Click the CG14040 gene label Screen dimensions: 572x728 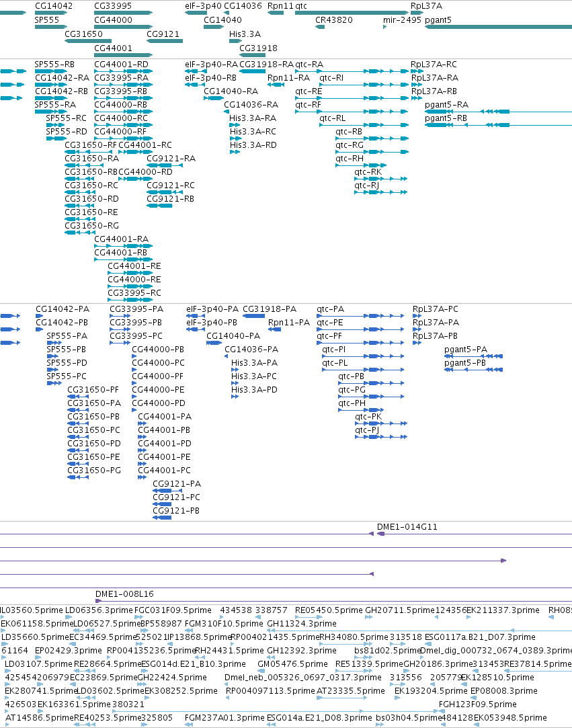(222, 20)
